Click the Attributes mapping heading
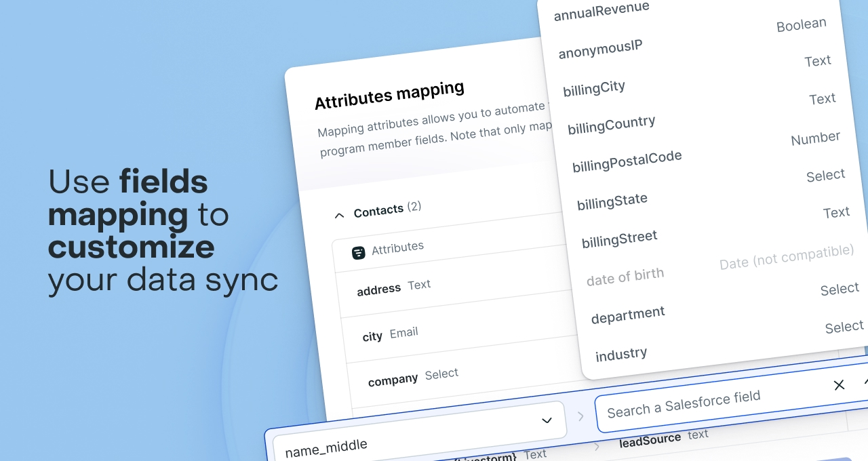The width and height of the screenshot is (868, 461). coord(389,95)
